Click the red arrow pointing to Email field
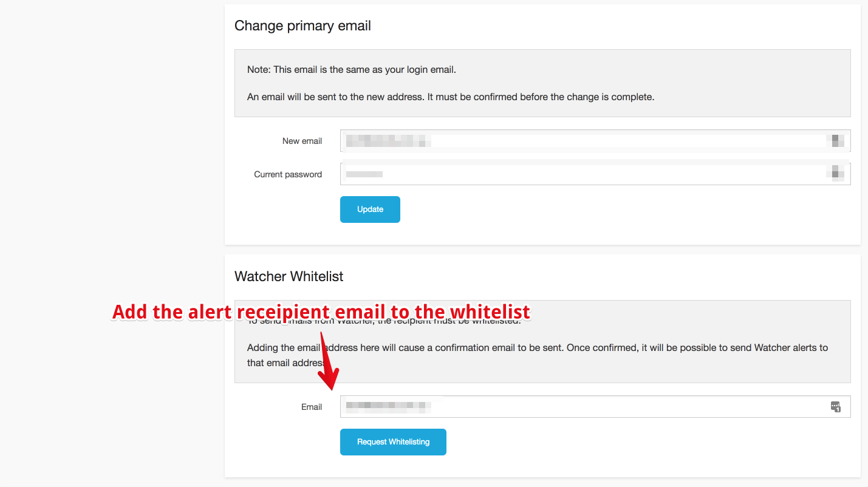Image resolution: width=868 pixels, height=487 pixels. coord(328,362)
